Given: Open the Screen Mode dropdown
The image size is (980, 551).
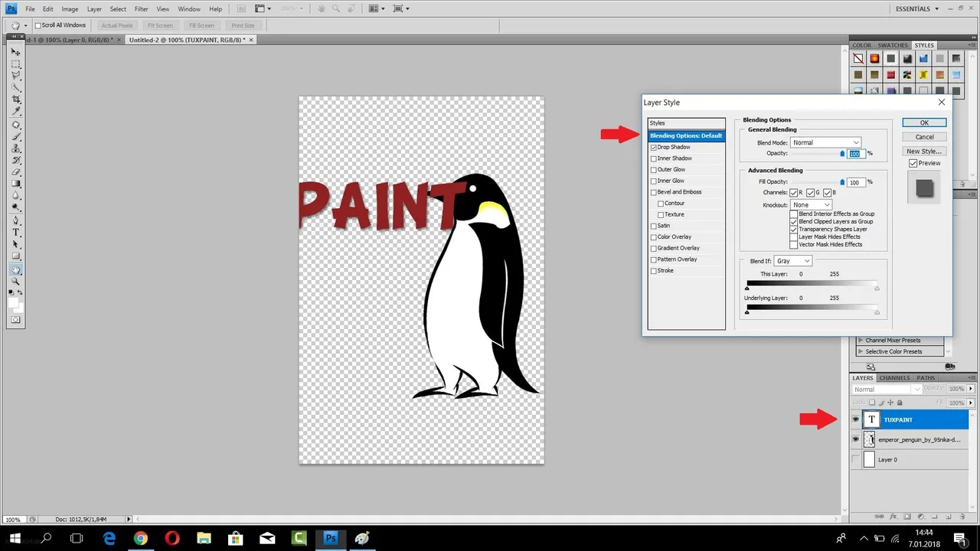Looking at the screenshot, I should [402, 8].
